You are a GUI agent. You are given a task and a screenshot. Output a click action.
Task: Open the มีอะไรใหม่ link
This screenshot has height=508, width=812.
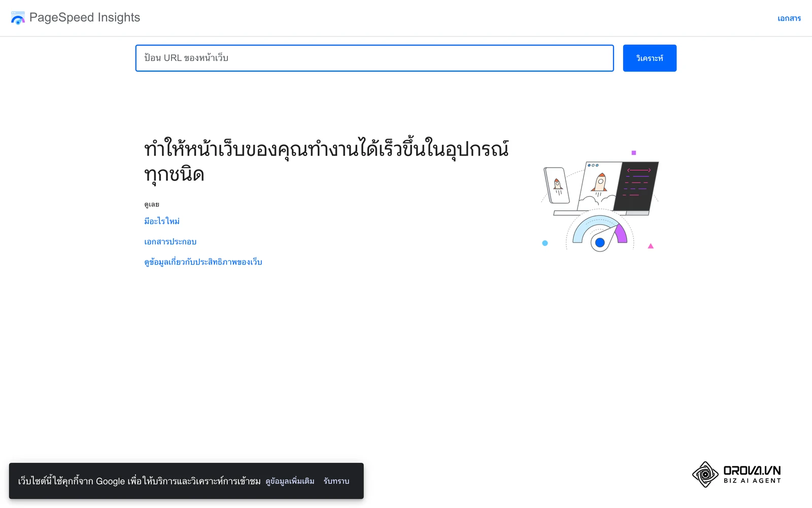pyautogui.click(x=162, y=221)
